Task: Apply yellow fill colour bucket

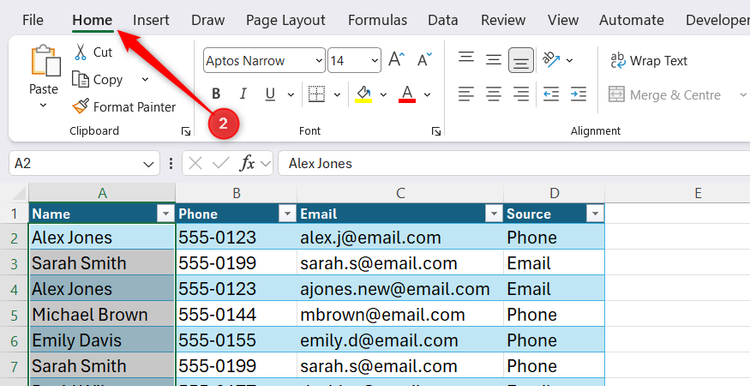Action: click(364, 94)
